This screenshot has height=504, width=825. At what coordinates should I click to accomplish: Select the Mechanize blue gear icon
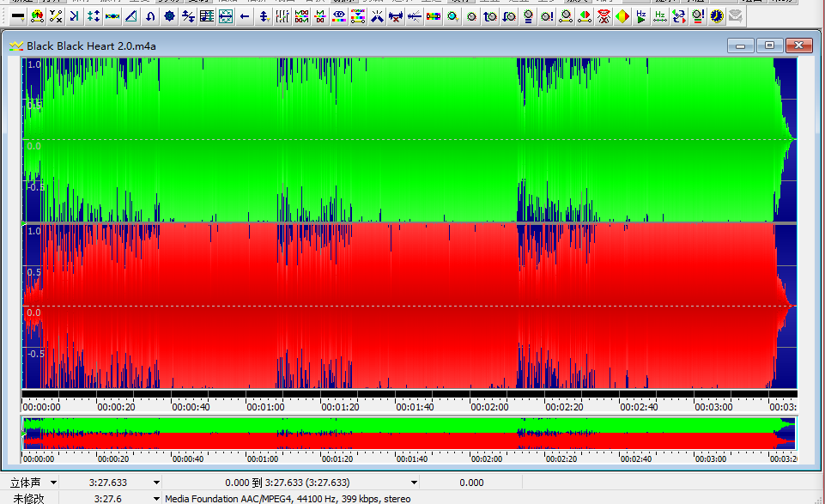(169, 16)
